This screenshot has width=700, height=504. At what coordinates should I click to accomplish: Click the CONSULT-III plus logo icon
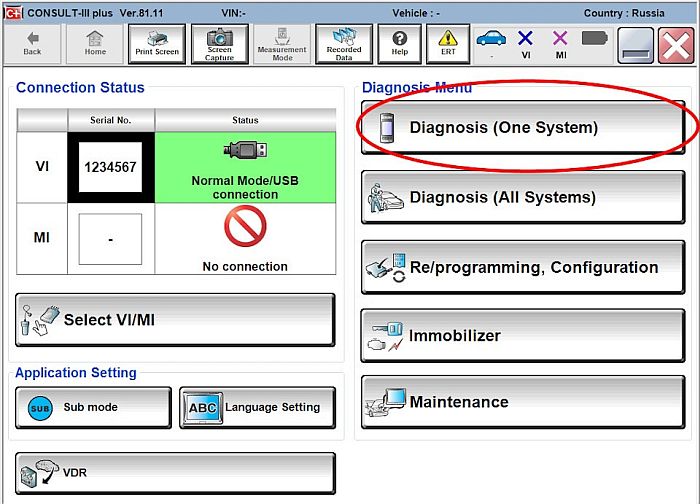click(13, 13)
